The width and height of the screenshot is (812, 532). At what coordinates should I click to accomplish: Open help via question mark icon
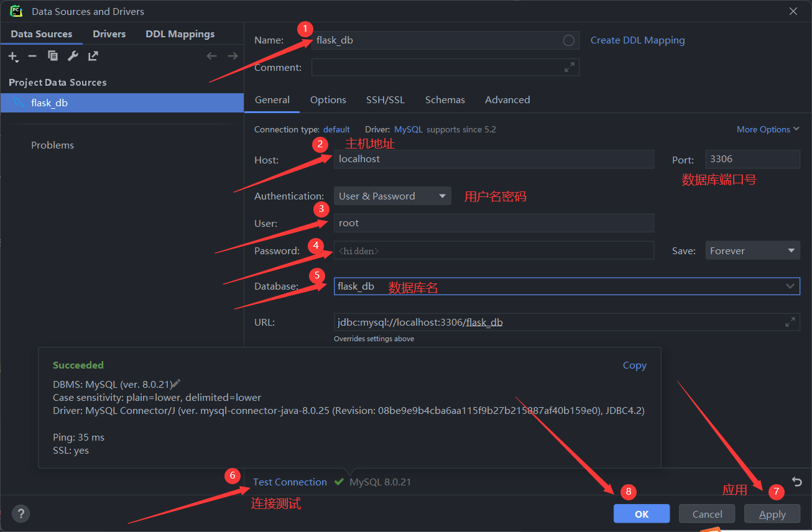click(21, 514)
